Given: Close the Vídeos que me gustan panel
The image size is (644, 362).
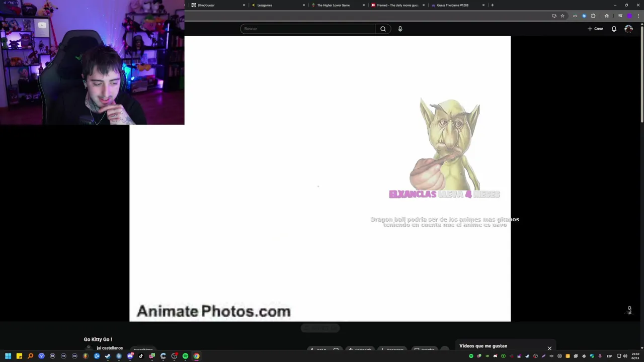Looking at the screenshot, I should point(549,348).
